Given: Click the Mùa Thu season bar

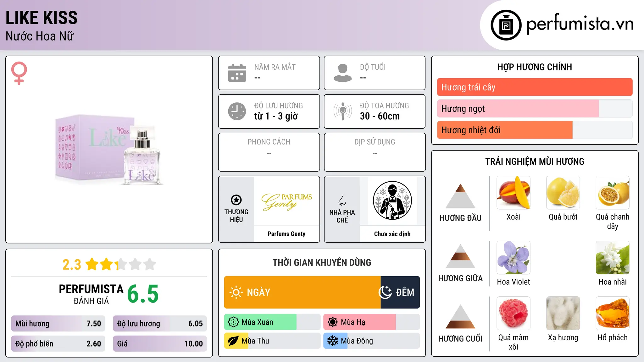Looking at the screenshot, I should [x=272, y=341].
